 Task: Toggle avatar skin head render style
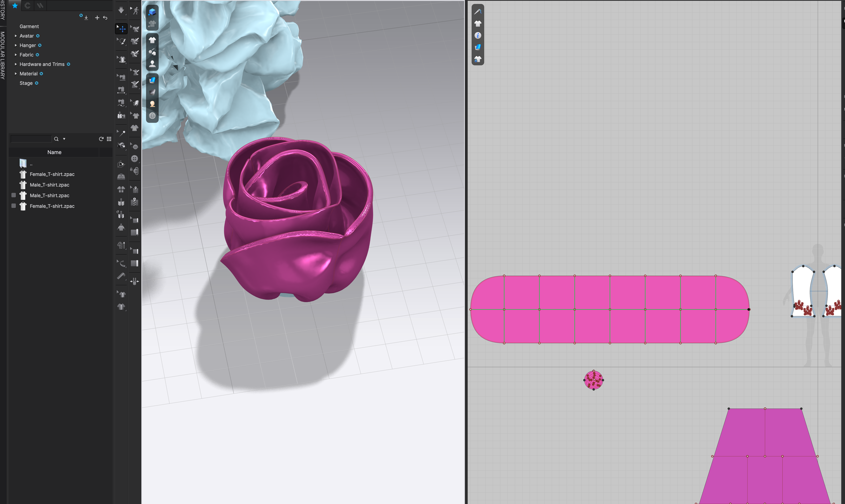point(152,104)
